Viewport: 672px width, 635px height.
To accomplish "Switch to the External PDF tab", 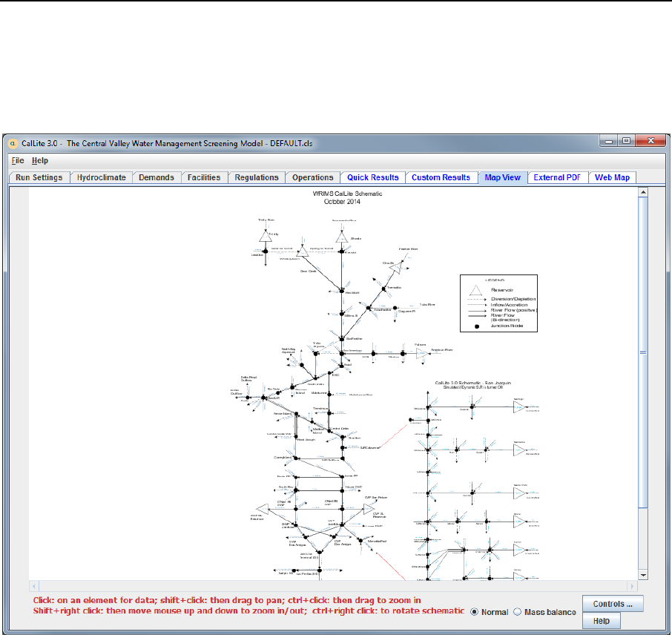I will (557, 177).
